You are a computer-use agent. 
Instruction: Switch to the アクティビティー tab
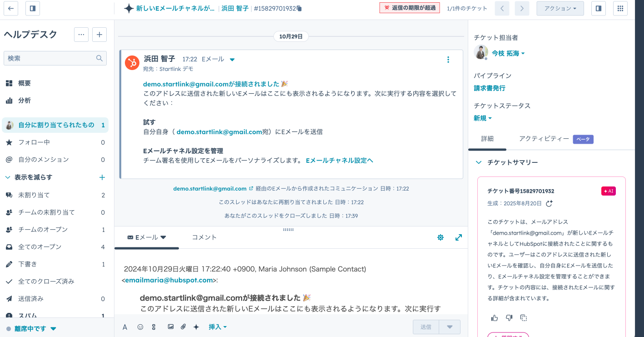coord(544,139)
